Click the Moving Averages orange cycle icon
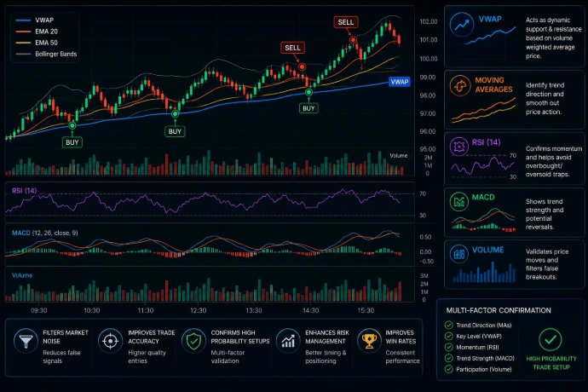588x392 pixels. [x=460, y=85]
